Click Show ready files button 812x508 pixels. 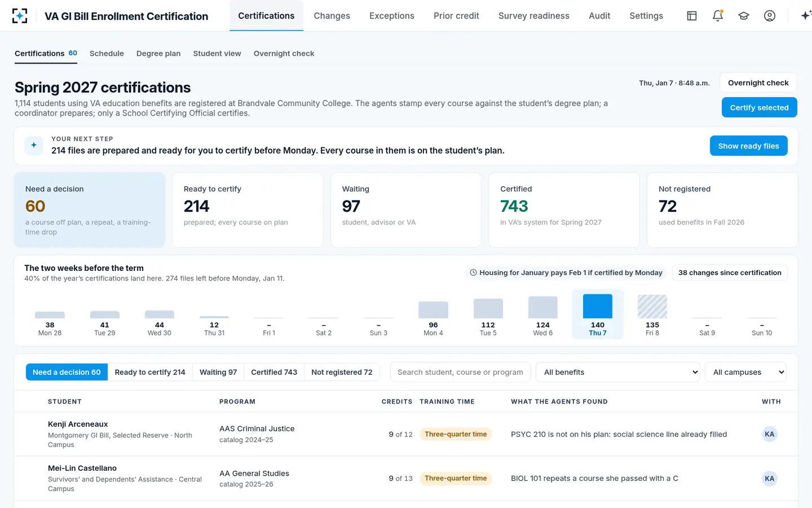[748, 146]
